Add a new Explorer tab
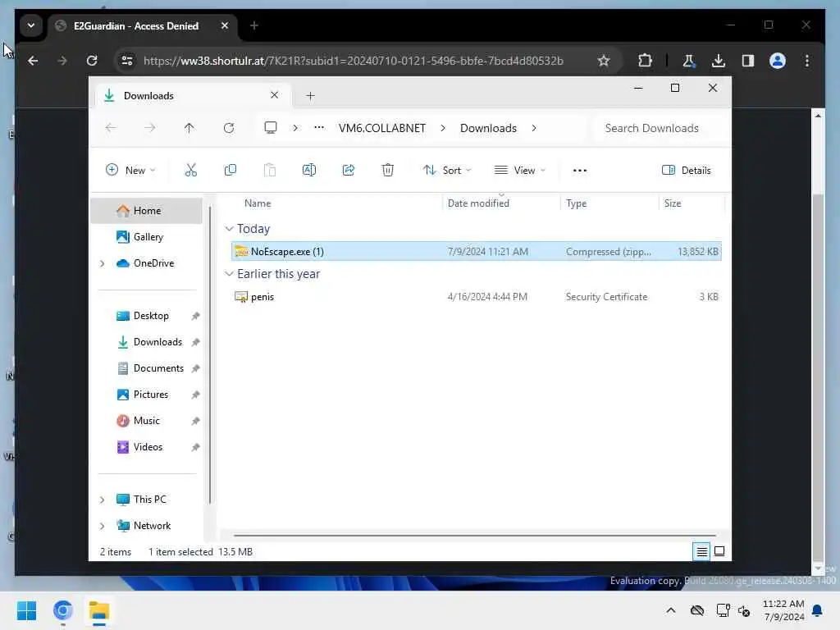Viewport: 840px width, 630px height. point(310,96)
